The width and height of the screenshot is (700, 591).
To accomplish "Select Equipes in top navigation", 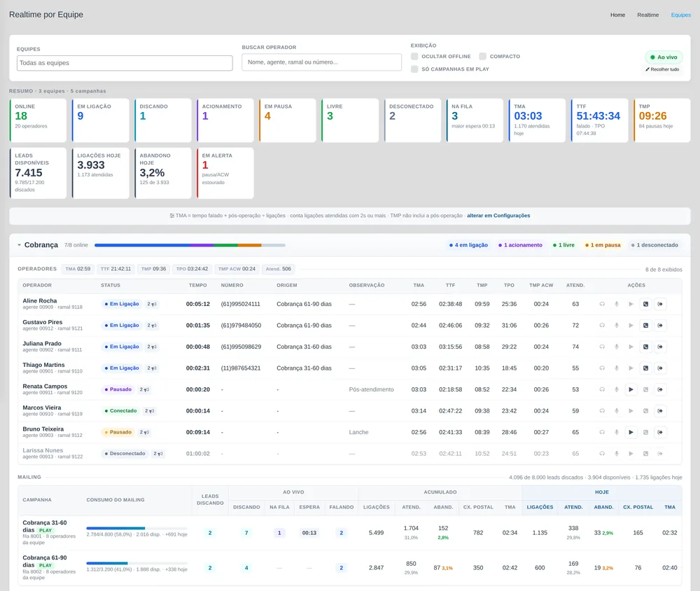I will (681, 15).
